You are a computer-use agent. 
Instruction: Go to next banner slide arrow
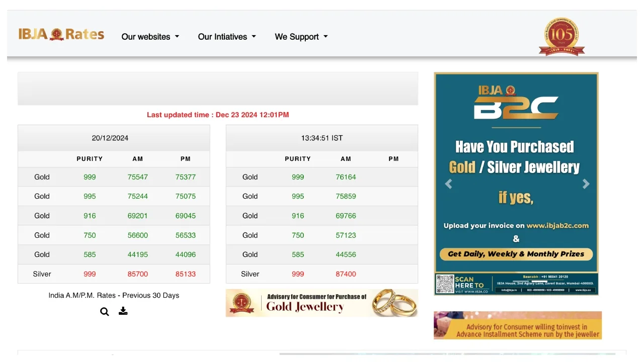coord(586,184)
